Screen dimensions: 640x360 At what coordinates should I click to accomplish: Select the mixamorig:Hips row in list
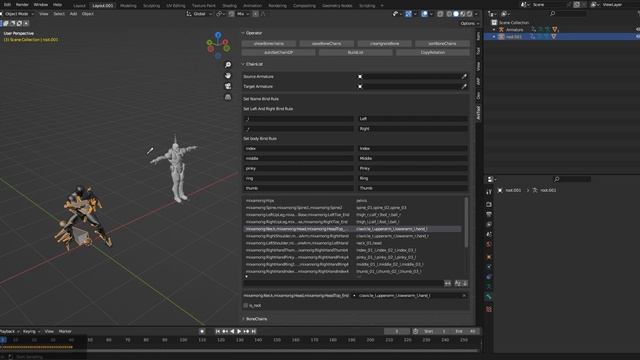pyautogui.click(x=353, y=201)
